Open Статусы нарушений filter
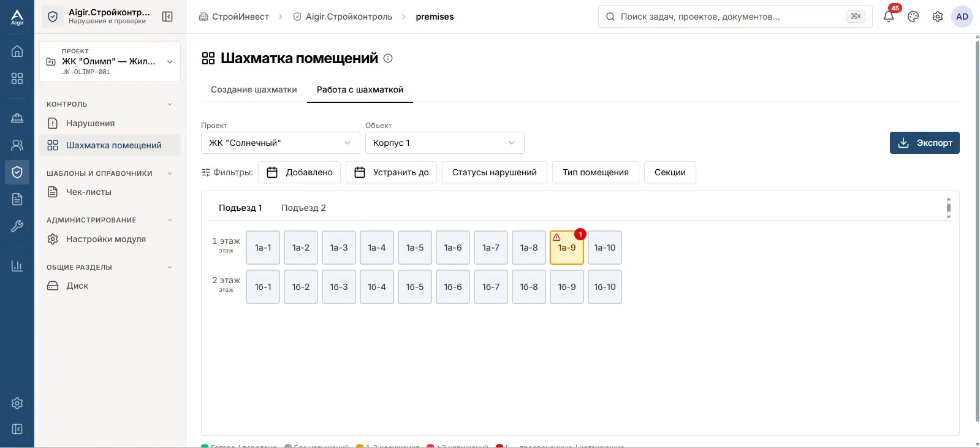980x448 pixels. [495, 172]
